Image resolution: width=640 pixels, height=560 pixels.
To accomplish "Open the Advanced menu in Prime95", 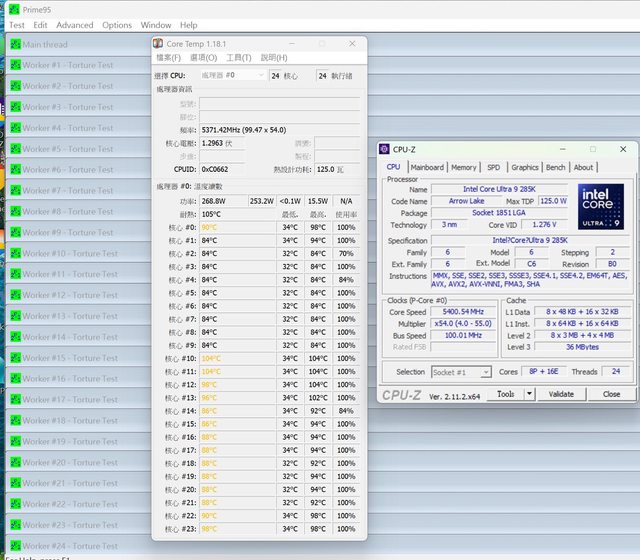I will pos(74,25).
